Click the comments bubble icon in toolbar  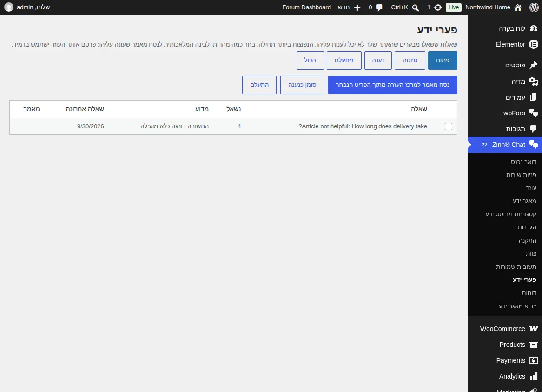click(379, 7)
